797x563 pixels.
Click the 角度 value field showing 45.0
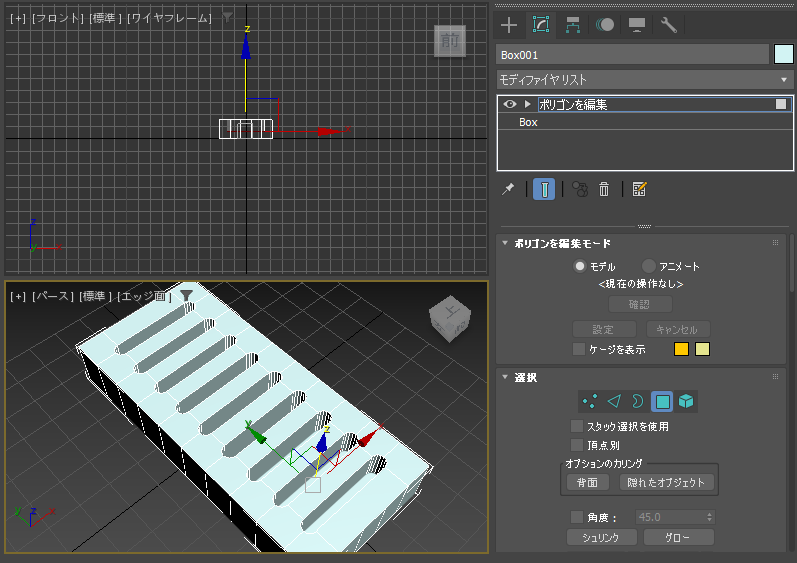click(x=670, y=517)
